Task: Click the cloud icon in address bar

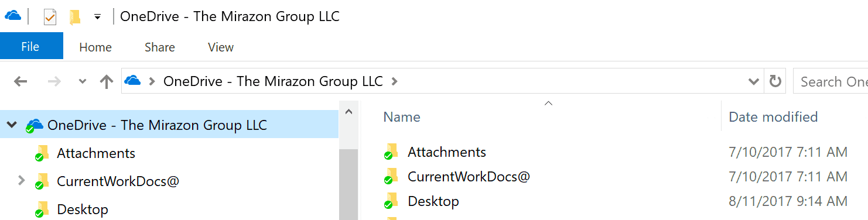Action: (133, 81)
